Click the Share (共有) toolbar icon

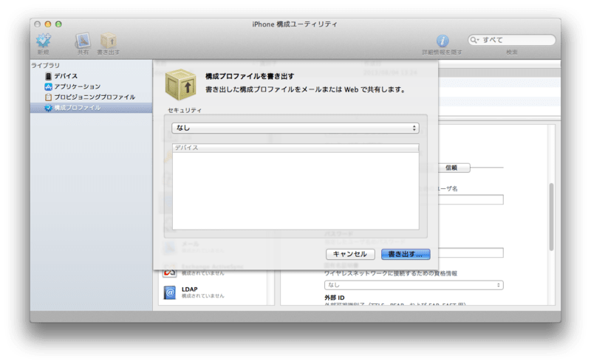coord(83,41)
